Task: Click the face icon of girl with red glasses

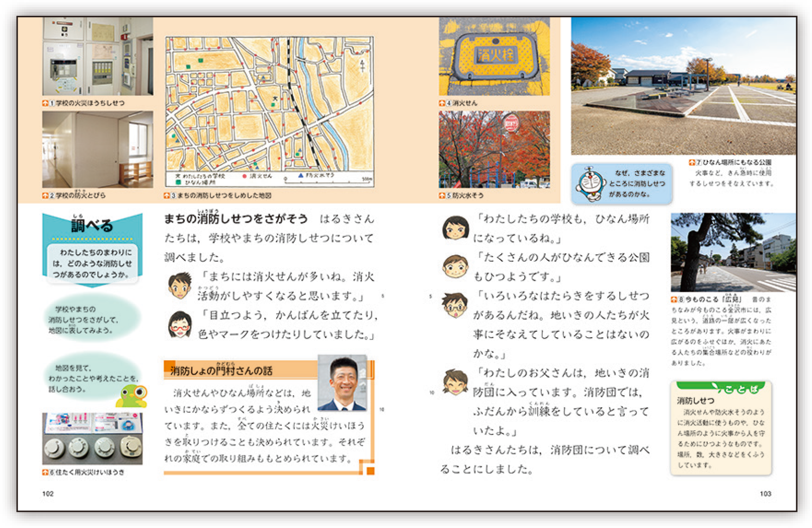Action: (x=179, y=325)
